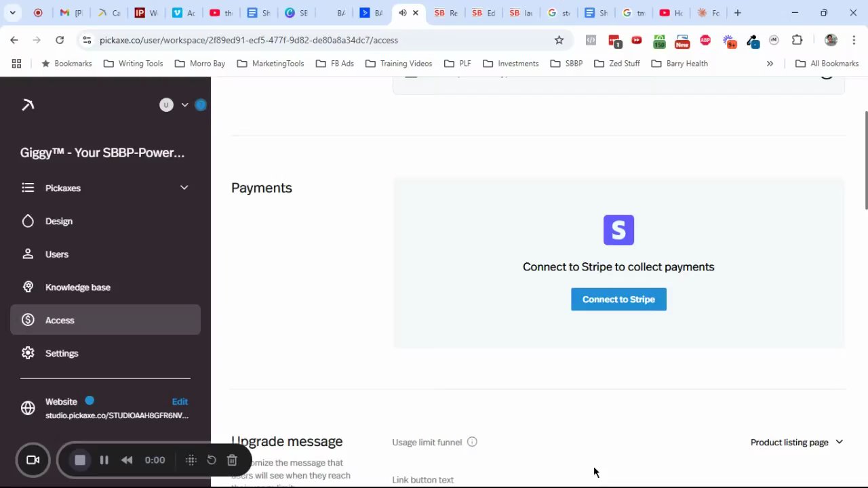The height and width of the screenshot is (488, 868).
Task: Click the AdBlock Plus extension icon
Action: [705, 41]
